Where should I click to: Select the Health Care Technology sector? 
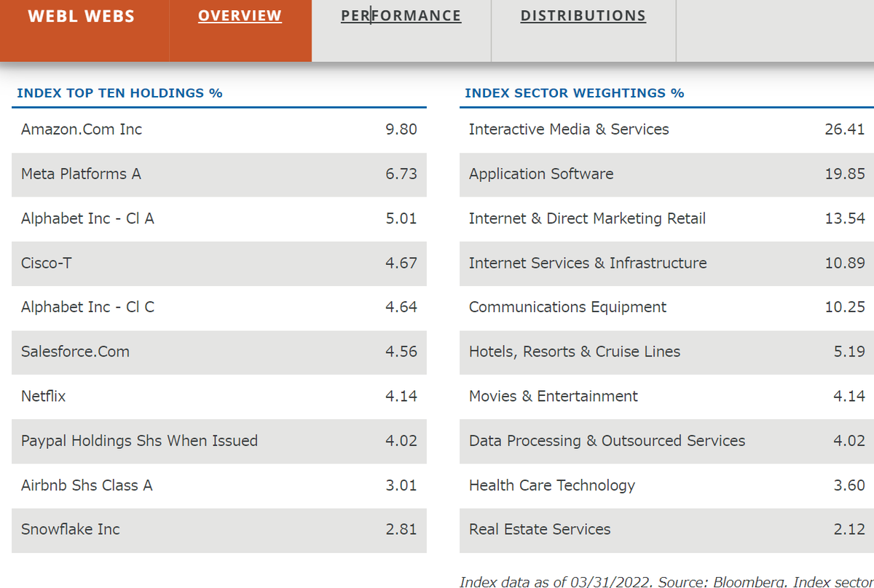pos(552,485)
